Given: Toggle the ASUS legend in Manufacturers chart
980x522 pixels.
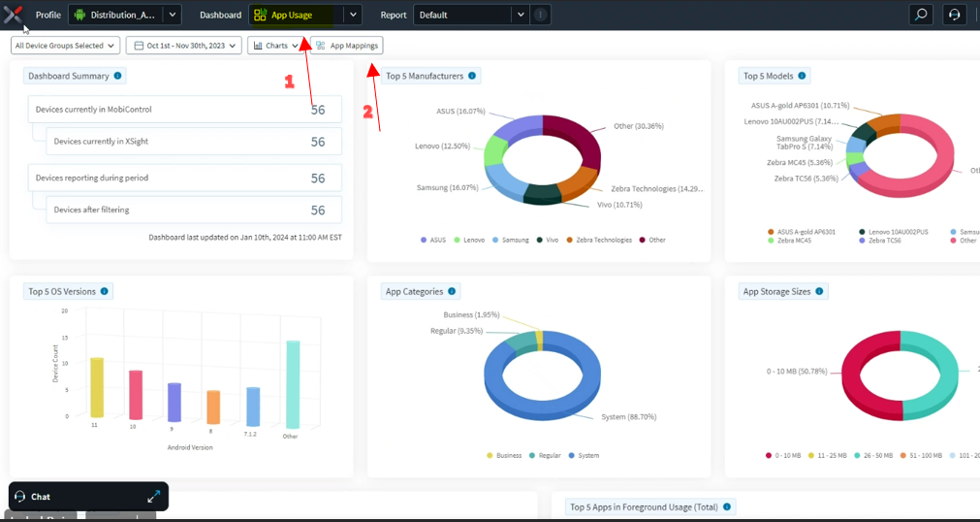Looking at the screenshot, I should [x=432, y=240].
